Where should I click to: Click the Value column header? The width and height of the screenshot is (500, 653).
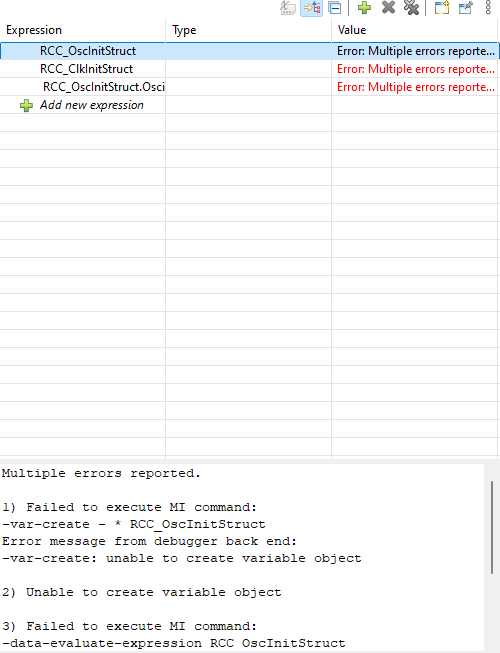click(415, 30)
